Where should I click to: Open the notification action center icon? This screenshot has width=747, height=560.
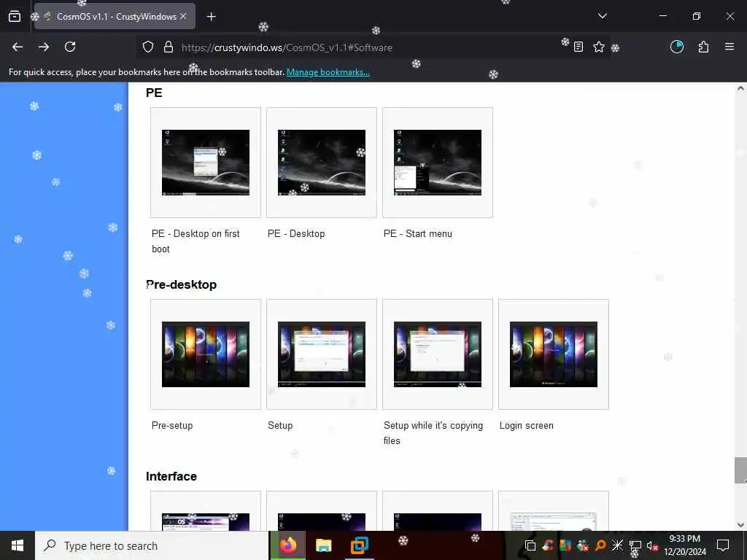[723, 545]
